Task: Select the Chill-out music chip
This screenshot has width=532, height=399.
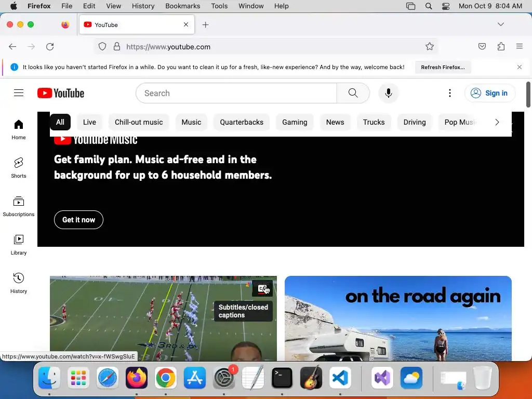Action: click(x=139, y=122)
